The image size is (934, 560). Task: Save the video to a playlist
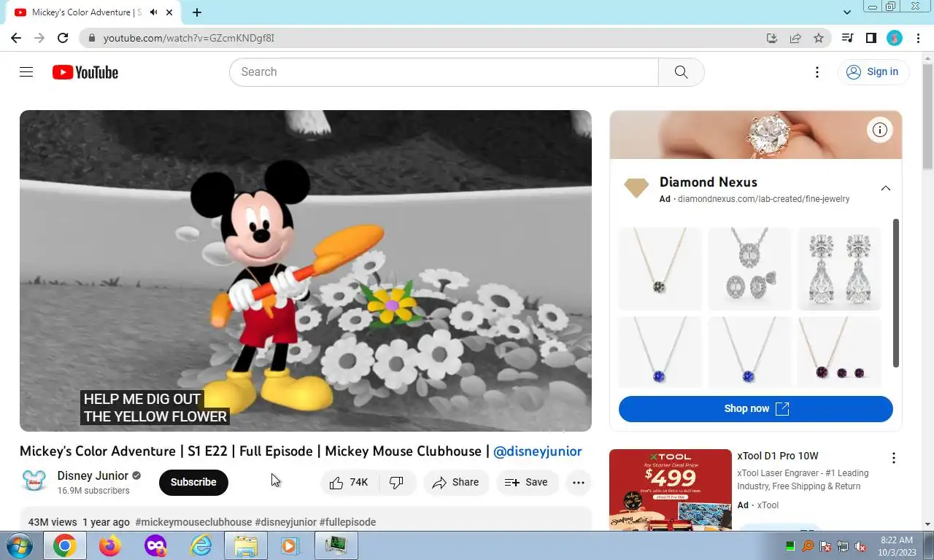tap(527, 482)
